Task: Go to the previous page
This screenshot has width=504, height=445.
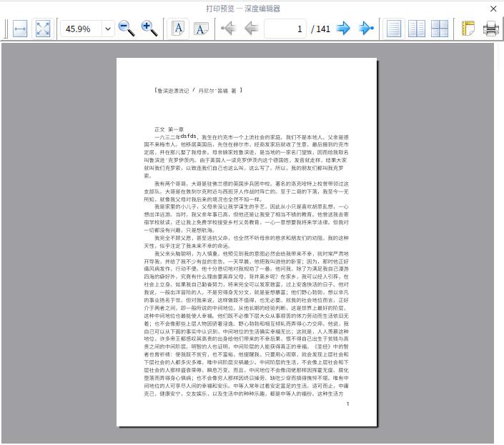Action: point(251,29)
